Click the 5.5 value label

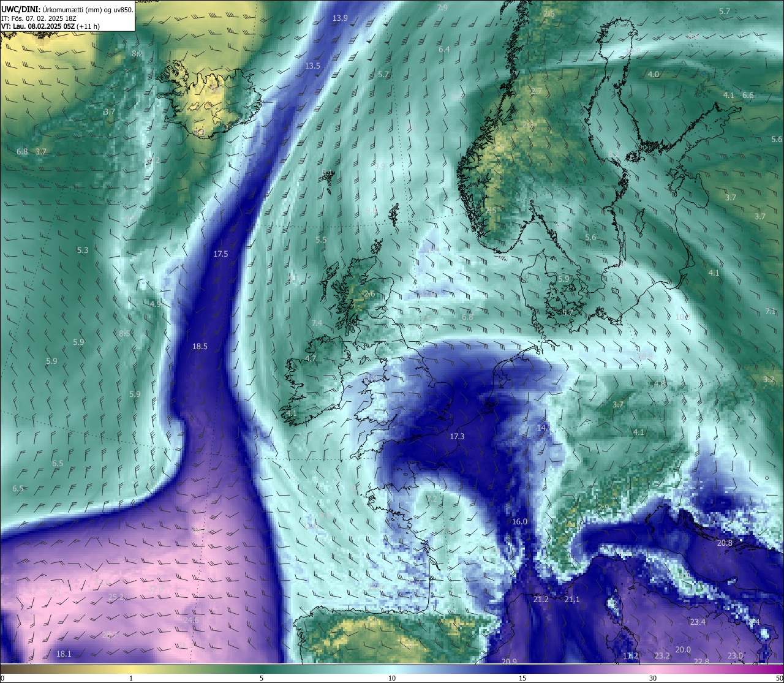click(x=321, y=240)
